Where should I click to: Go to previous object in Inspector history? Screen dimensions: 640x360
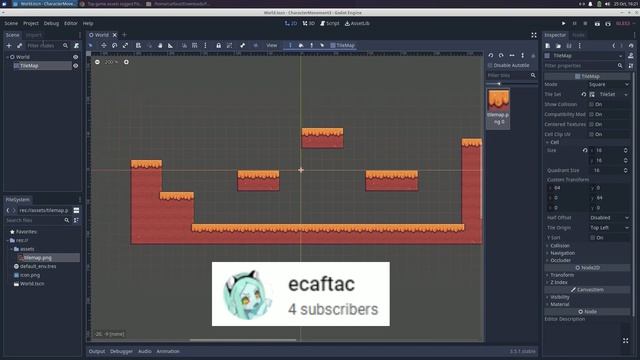click(x=613, y=46)
